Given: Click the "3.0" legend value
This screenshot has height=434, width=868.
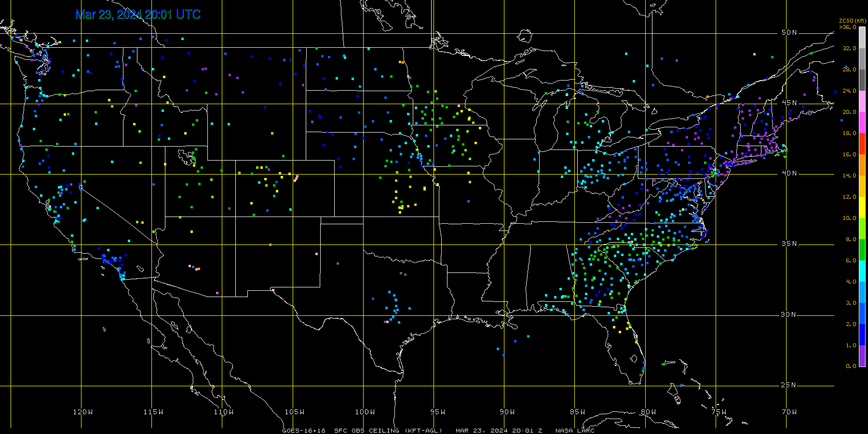Looking at the screenshot, I should [x=851, y=303].
